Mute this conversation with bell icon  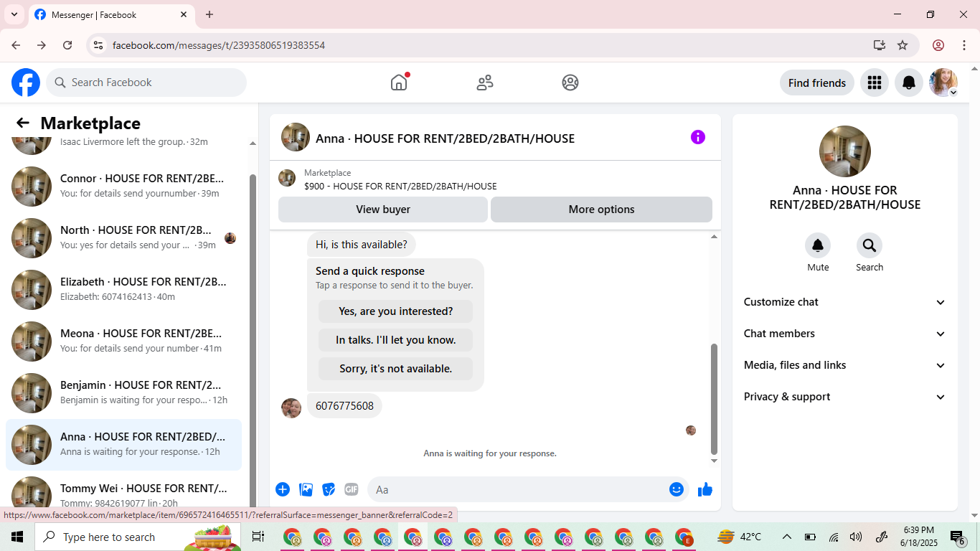coord(818,245)
